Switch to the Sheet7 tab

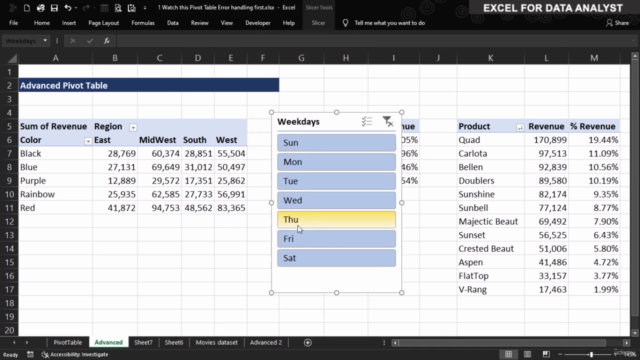pos(143,342)
